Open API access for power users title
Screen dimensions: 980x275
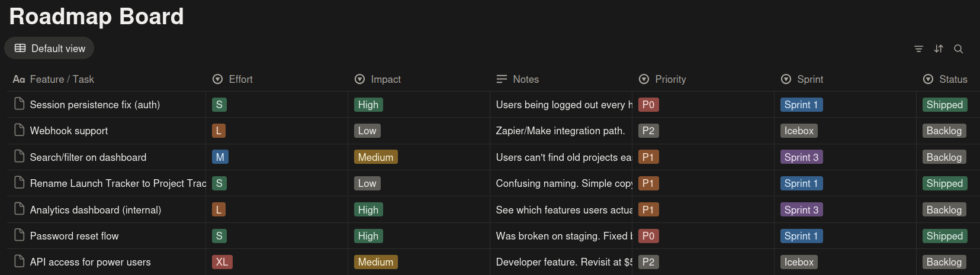tap(91, 262)
